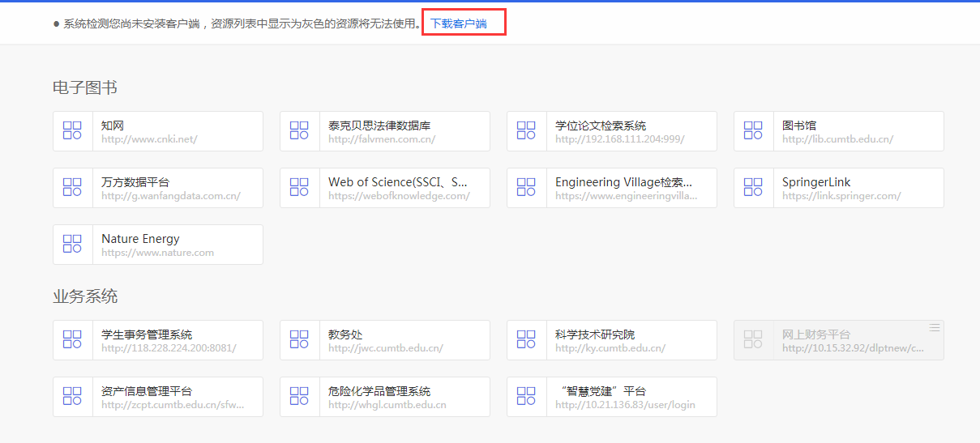Image resolution: width=980 pixels, height=443 pixels.
Task: Open 科学技术研究院 system
Action: tap(595, 334)
